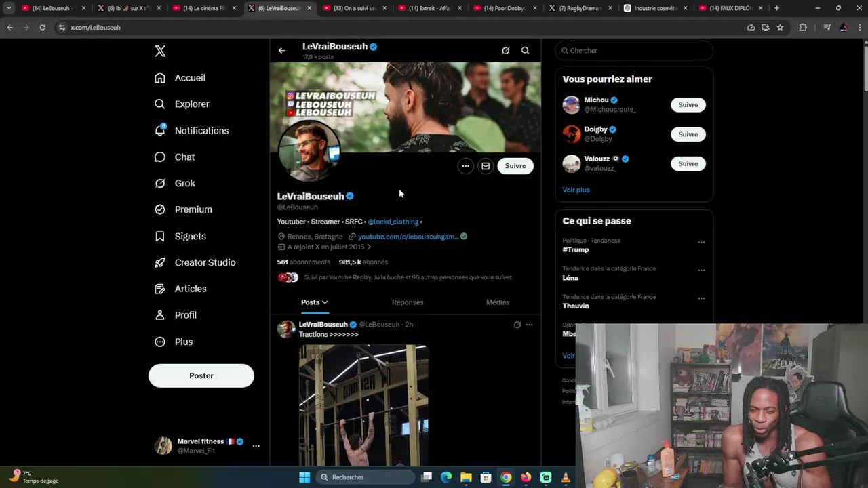
Task: Click the X logo in the sidebar
Action: point(160,51)
